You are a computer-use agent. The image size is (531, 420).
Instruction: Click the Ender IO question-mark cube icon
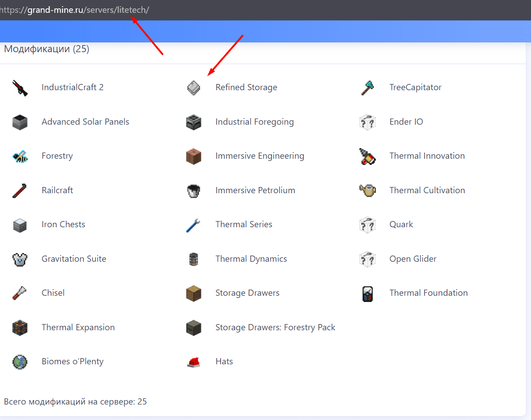click(x=367, y=122)
